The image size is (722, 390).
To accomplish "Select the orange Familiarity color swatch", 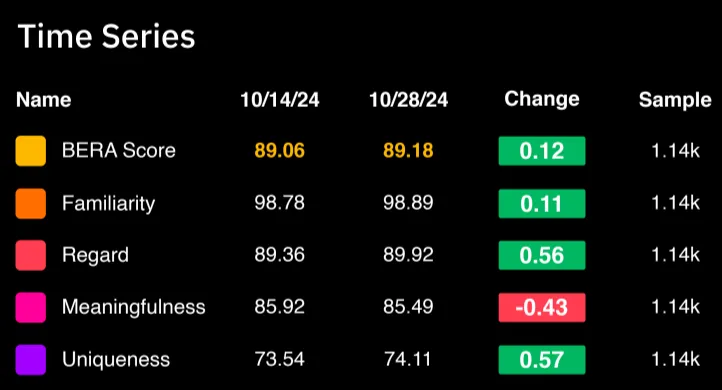I will [30, 203].
